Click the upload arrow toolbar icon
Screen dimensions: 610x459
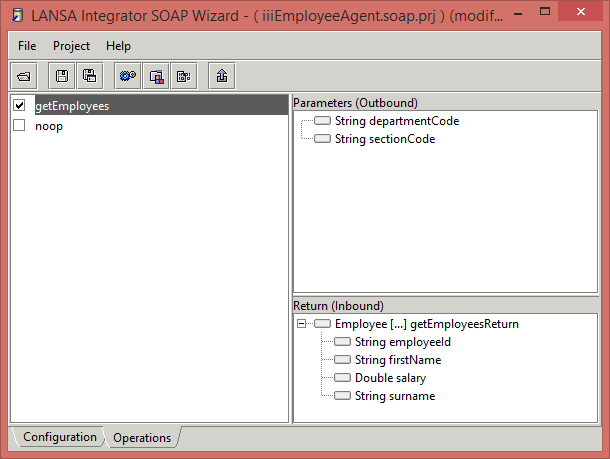click(222, 76)
